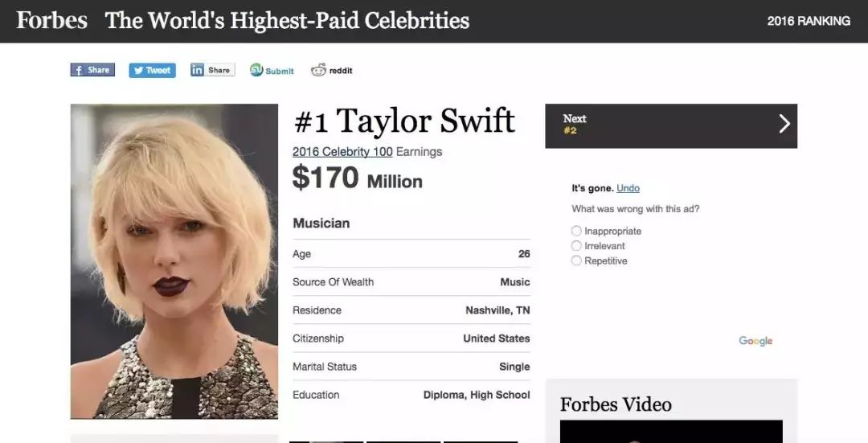This screenshot has width=868, height=443.
Task: Click 'What was wrong with this ad?' text
Action: (636, 209)
